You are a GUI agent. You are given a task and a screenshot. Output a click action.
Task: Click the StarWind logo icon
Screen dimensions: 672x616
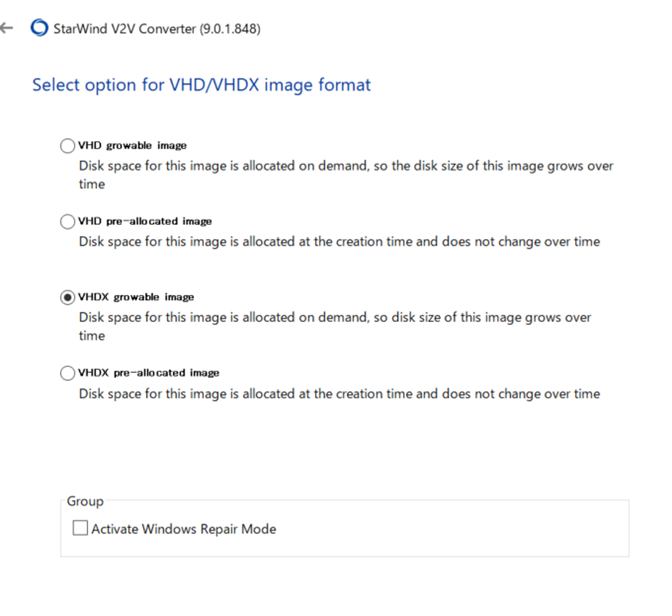tap(38, 29)
